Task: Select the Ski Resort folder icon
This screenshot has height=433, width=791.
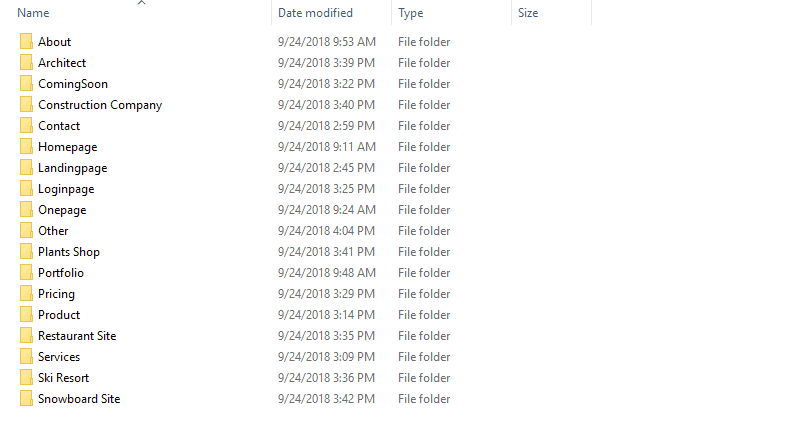Action: coord(26,377)
